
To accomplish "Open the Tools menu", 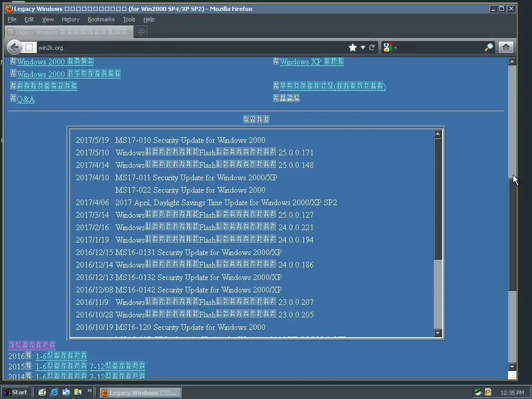I will [129, 19].
